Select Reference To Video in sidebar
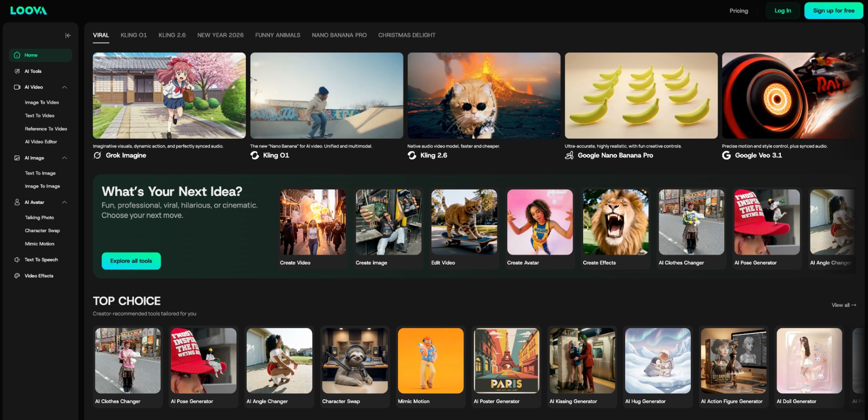 point(46,129)
